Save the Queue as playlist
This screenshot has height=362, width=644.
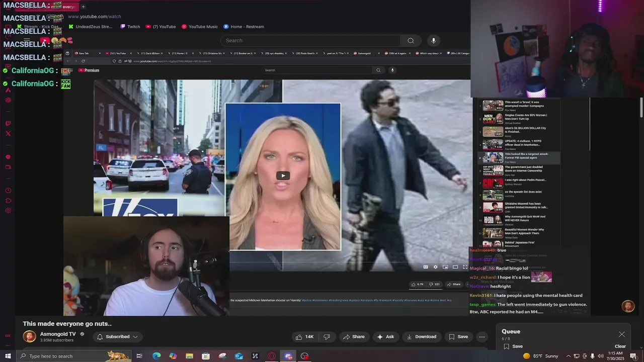[x=513, y=346]
